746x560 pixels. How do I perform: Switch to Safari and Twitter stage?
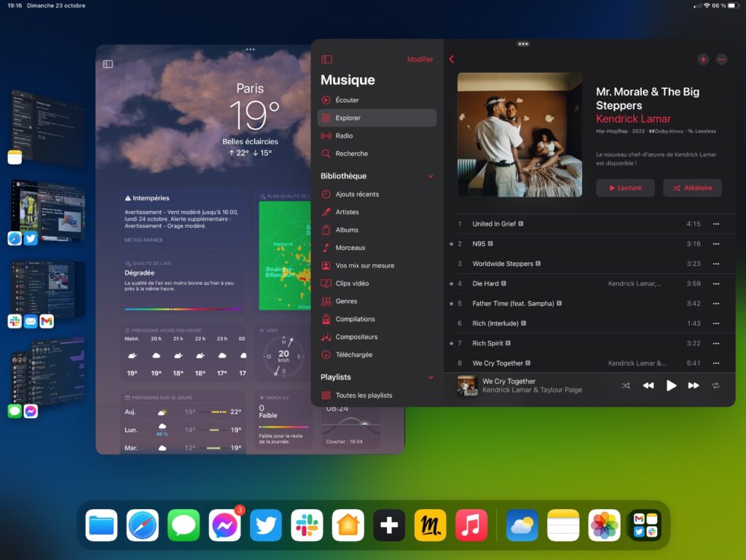[x=47, y=211]
